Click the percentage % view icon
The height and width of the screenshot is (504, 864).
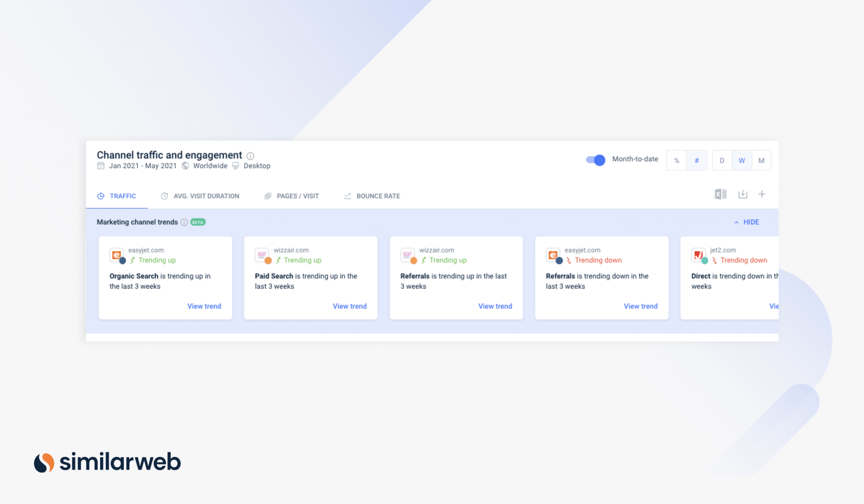[676, 160]
